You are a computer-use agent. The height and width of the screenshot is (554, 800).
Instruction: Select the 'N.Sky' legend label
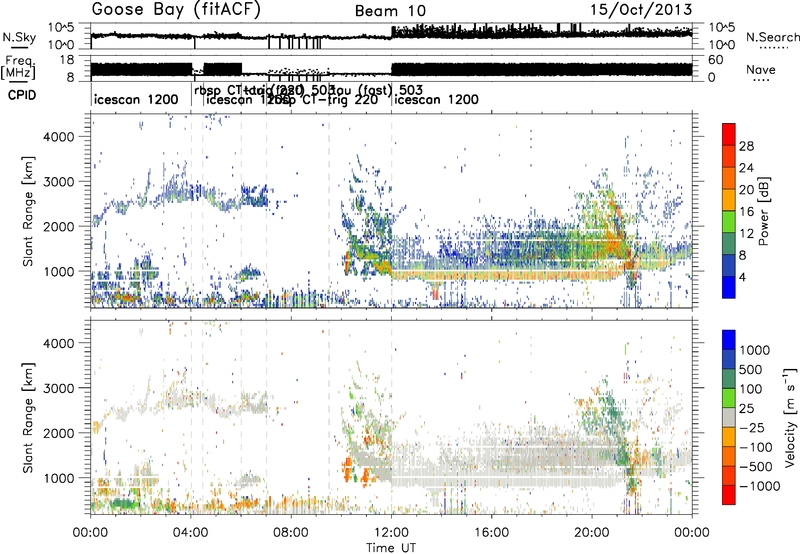[x=19, y=37]
